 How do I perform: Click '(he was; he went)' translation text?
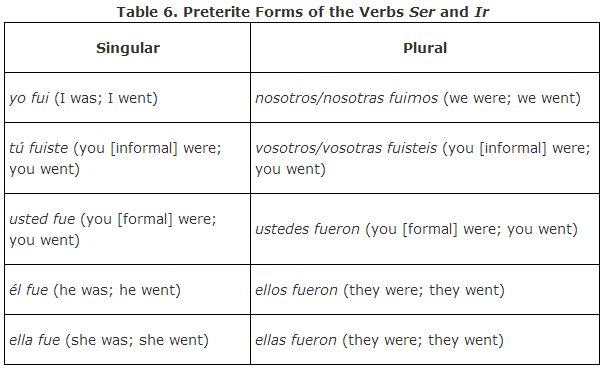117,290
